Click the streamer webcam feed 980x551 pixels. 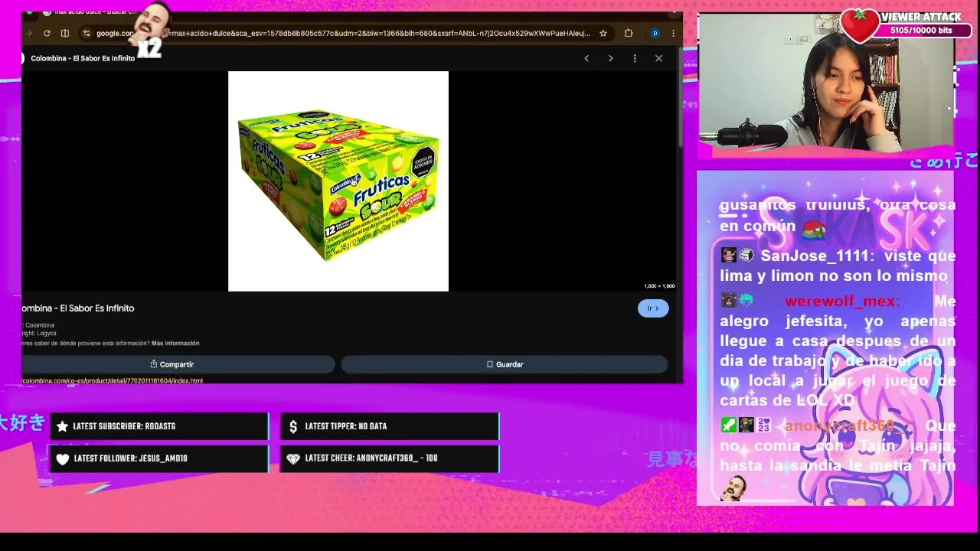(825, 83)
